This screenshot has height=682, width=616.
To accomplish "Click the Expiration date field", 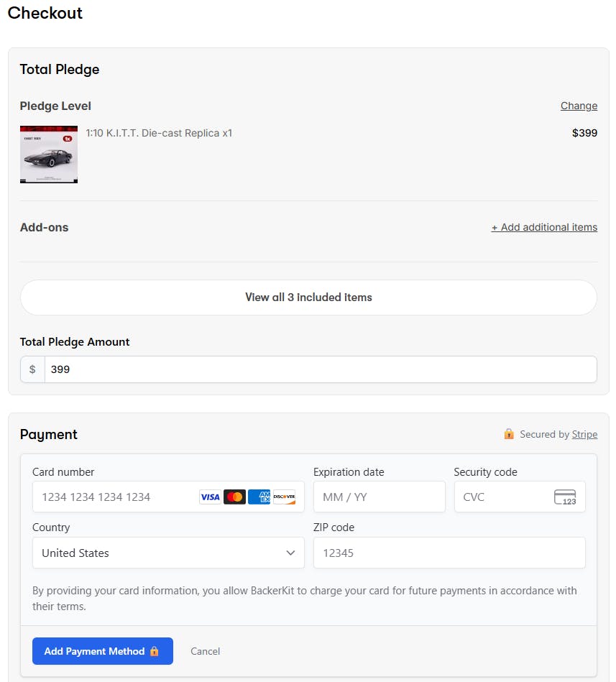I will [379, 497].
